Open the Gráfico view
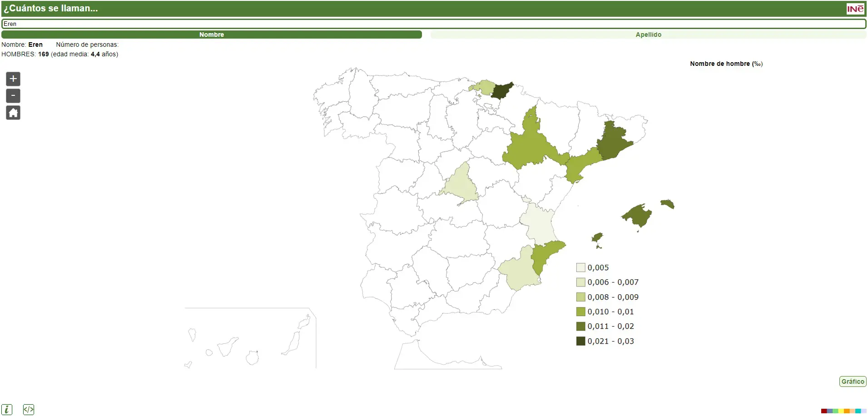 point(853,381)
